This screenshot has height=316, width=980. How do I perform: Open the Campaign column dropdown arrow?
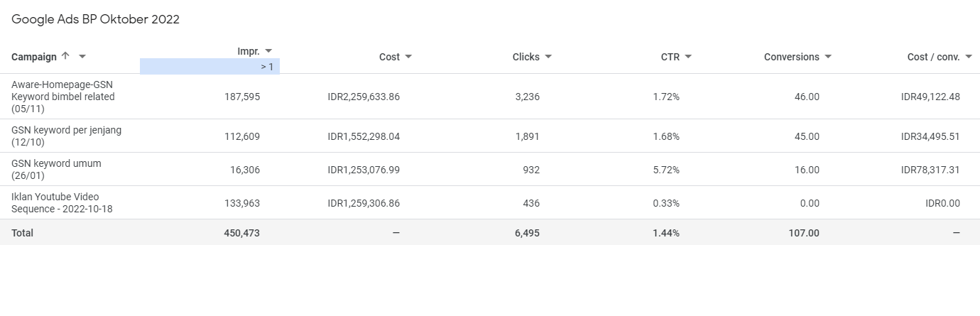[82, 57]
